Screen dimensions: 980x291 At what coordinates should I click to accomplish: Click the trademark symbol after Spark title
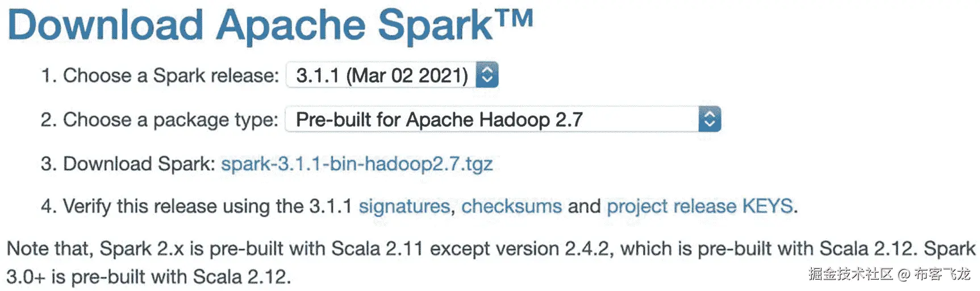click(x=515, y=18)
